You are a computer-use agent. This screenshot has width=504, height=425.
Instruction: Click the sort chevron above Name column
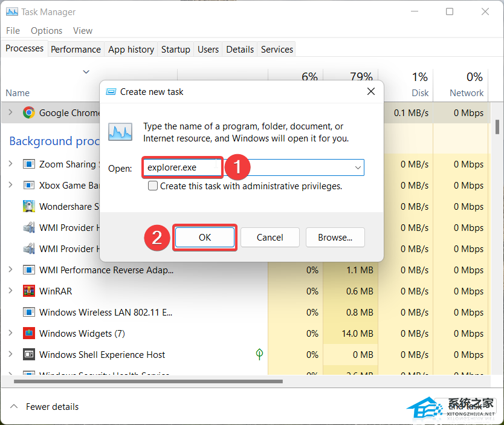point(86,72)
